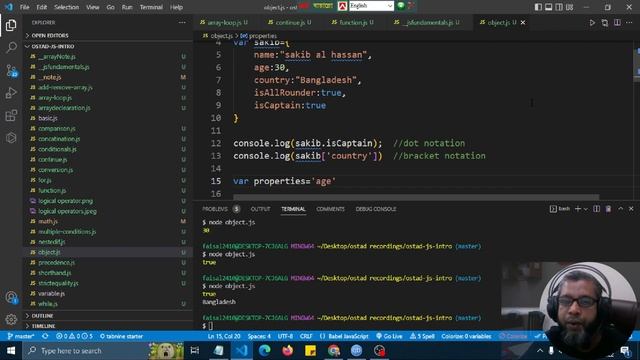Viewport: 640px width, 360px height.
Task: Switch to Debug Console panel tab
Action: (x=376, y=209)
